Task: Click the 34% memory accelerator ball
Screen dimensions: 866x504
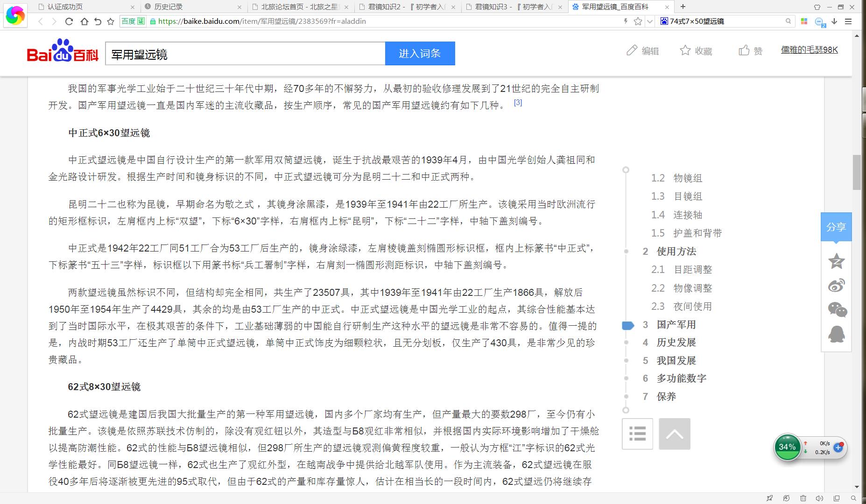Action: [x=787, y=447]
